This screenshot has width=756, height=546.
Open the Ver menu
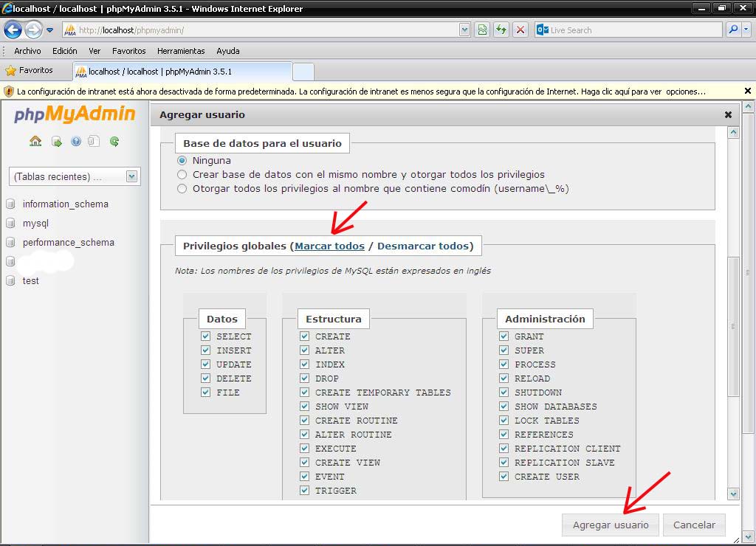coord(94,51)
